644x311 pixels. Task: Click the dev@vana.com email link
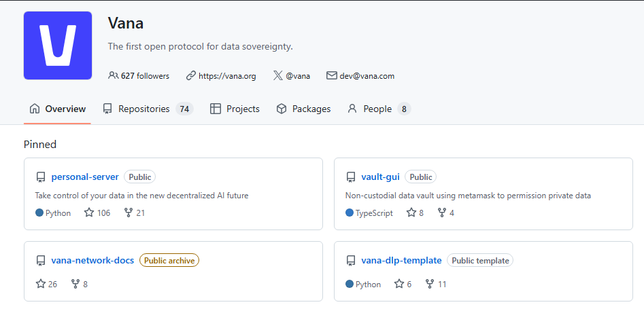pyautogui.click(x=367, y=76)
